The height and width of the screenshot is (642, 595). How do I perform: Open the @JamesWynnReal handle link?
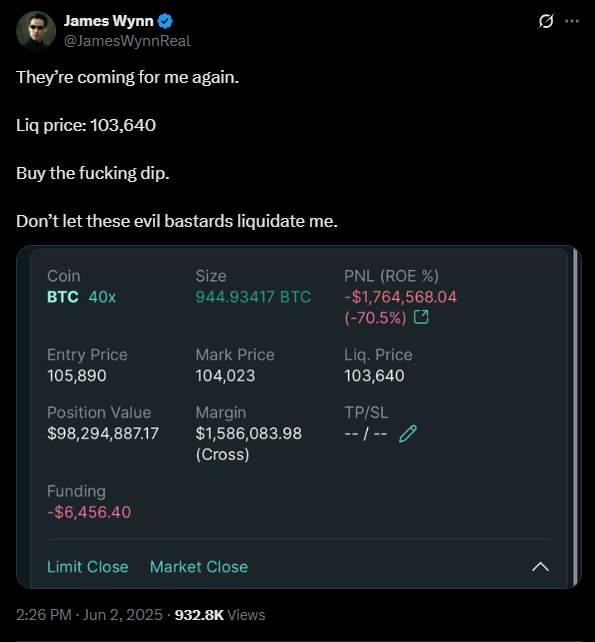click(127, 41)
